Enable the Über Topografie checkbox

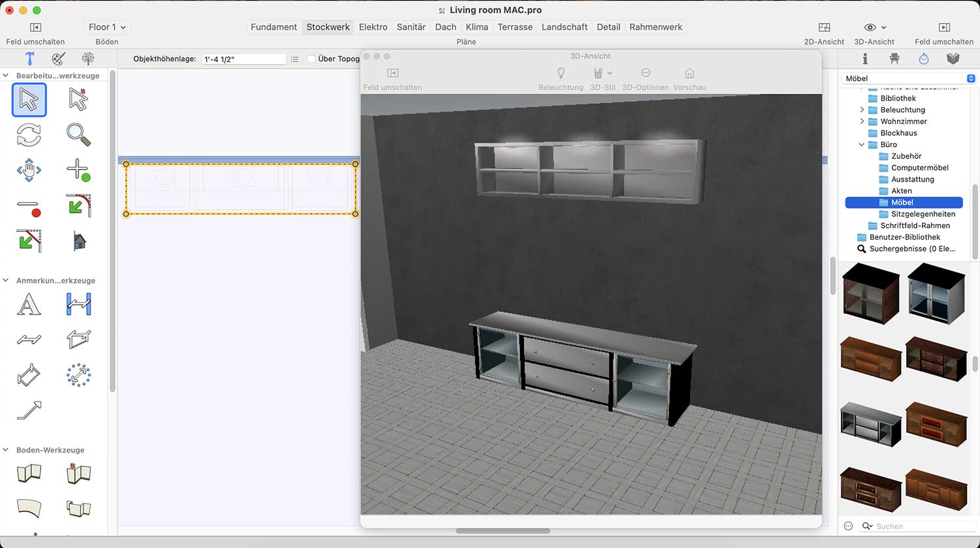(x=312, y=59)
